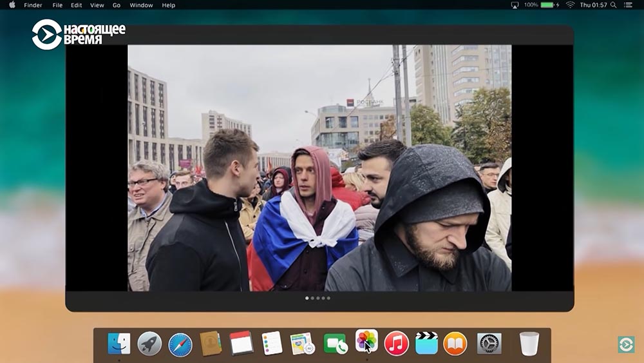Screen dimensions: 644x363
Task: Open the Go menu
Action: 117,5
